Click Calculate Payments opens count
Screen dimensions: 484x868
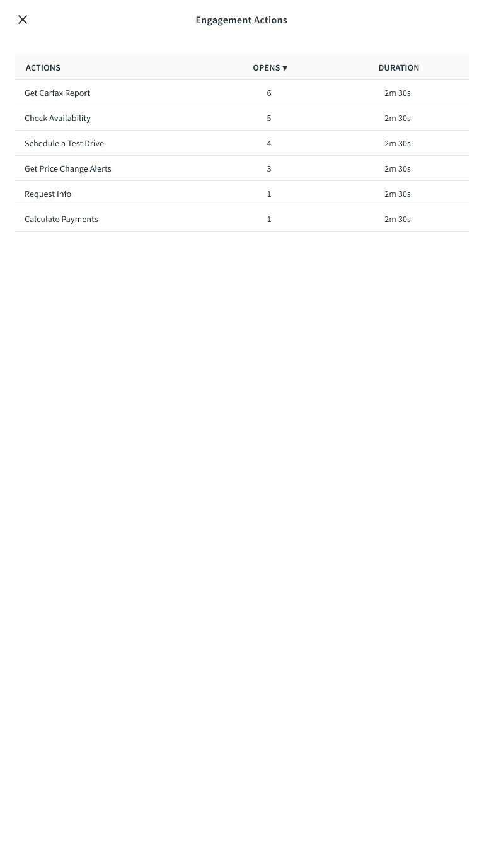pos(269,219)
